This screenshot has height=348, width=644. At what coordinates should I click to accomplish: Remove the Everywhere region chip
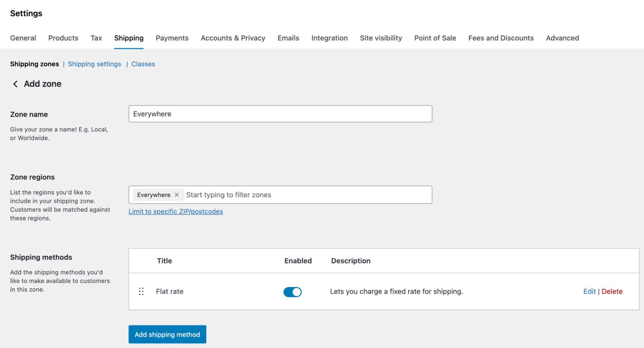(x=177, y=195)
